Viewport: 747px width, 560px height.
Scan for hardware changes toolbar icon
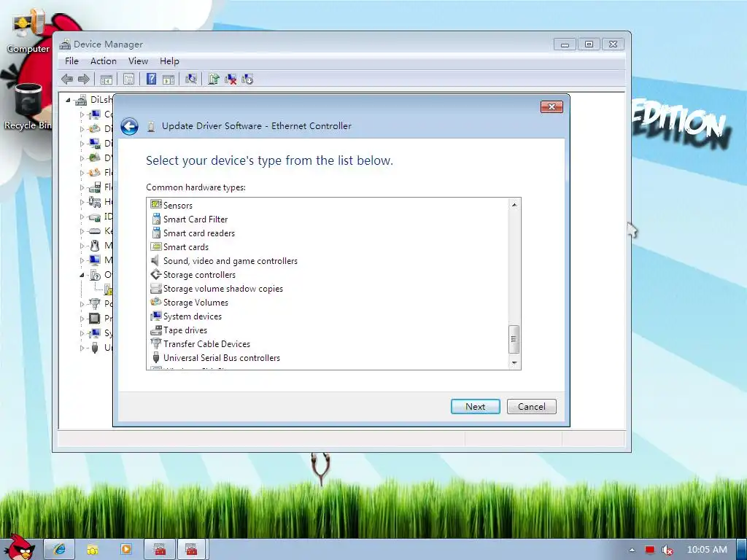(191, 79)
